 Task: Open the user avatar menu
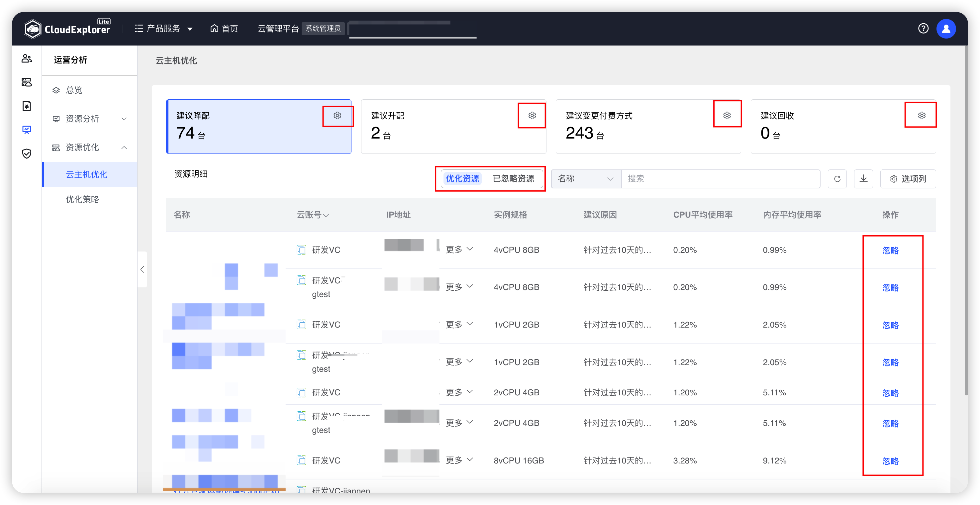click(x=946, y=29)
